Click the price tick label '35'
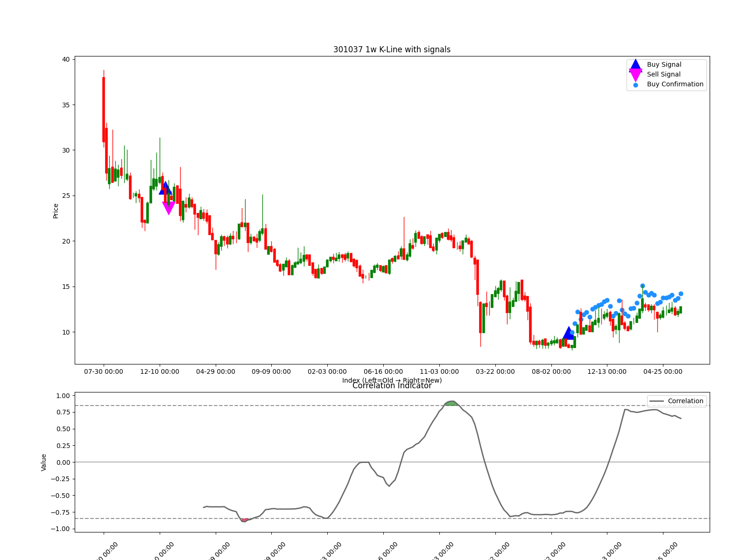This screenshot has height=560, width=747. (x=66, y=105)
